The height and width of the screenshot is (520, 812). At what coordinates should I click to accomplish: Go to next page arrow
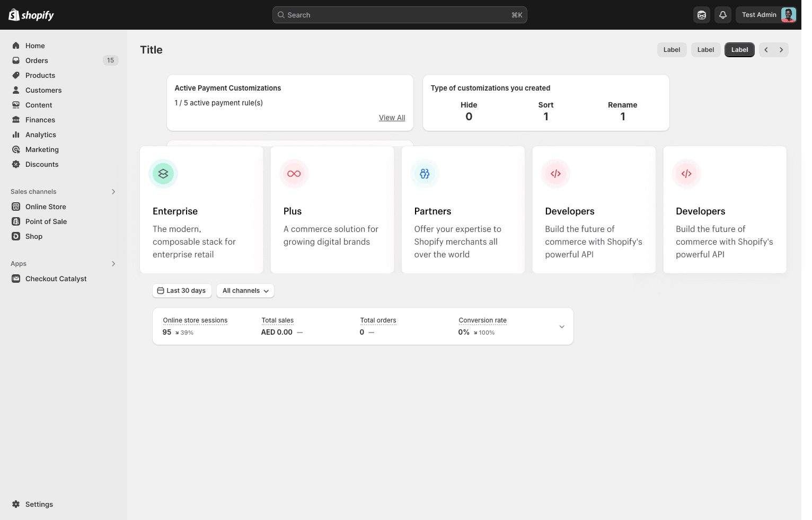pyautogui.click(x=781, y=50)
